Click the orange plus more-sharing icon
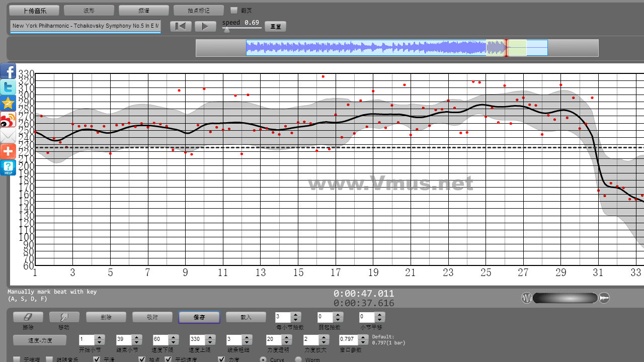 point(8,151)
